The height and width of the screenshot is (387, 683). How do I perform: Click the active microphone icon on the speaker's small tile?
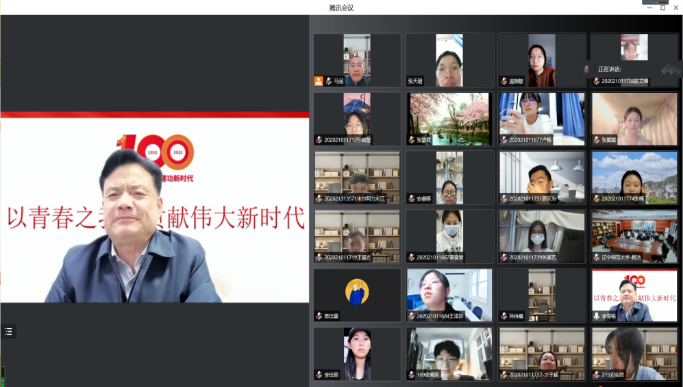(x=597, y=316)
